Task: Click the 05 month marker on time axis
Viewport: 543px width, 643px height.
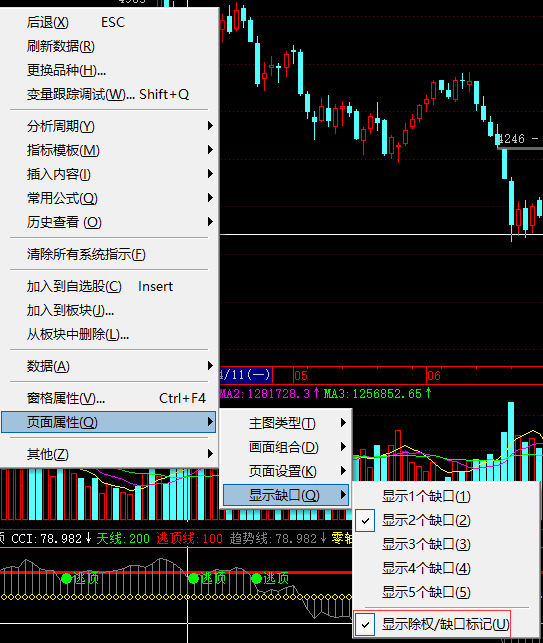Action: (x=301, y=376)
